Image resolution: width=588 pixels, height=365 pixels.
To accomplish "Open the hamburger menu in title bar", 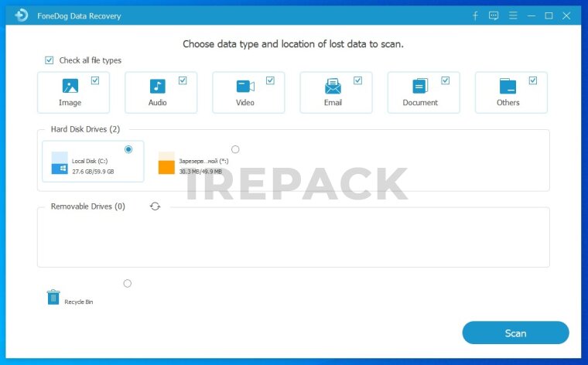I will point(512,15).
